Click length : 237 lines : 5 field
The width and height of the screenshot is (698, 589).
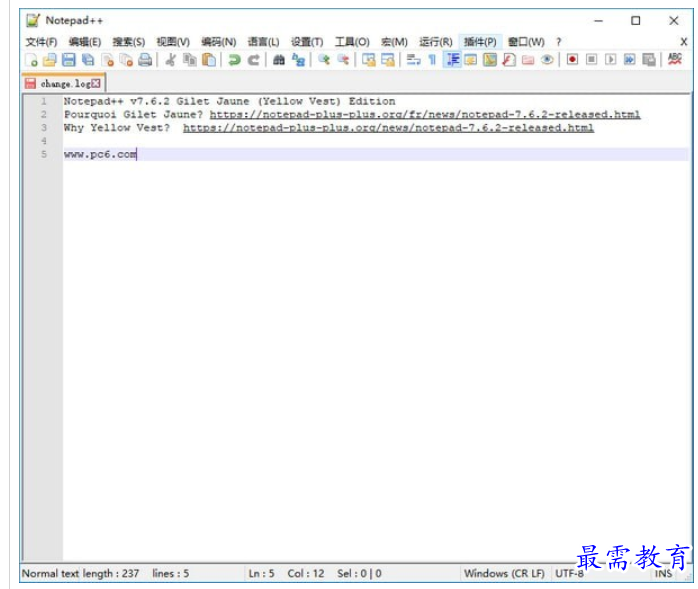click(x=136, y=573)
